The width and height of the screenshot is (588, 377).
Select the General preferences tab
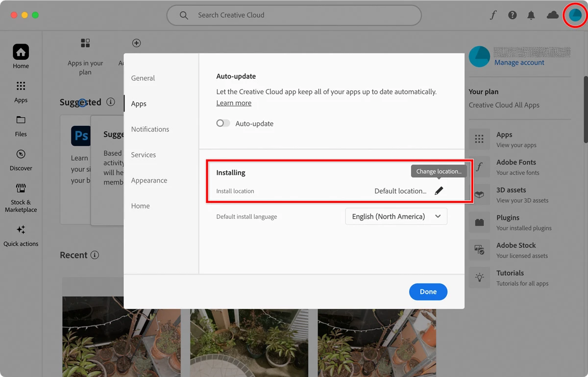(143, 78)
